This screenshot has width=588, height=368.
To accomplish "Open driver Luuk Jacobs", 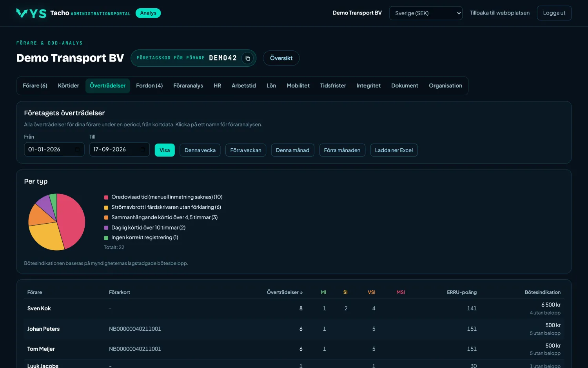I will click(x=43, y=366).
